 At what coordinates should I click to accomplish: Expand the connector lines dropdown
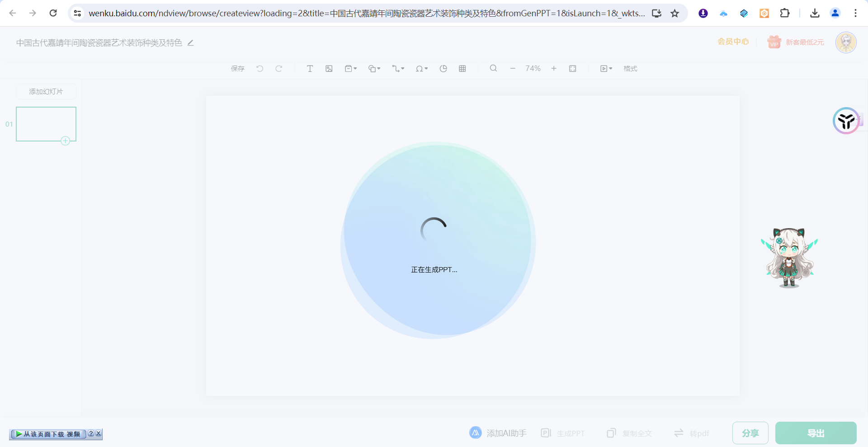(398, 69)
